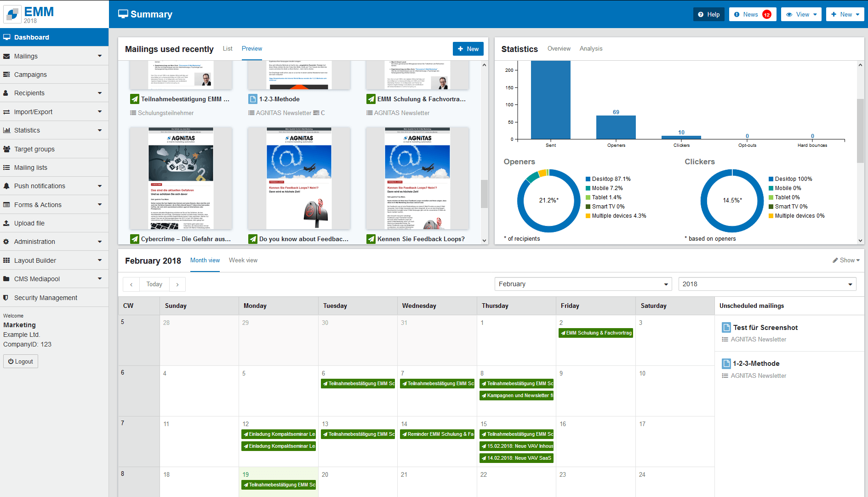Viewport: 868px width, 497px height.
Task: Click the Upload file icon in sidebar
Action: [6, 223]
